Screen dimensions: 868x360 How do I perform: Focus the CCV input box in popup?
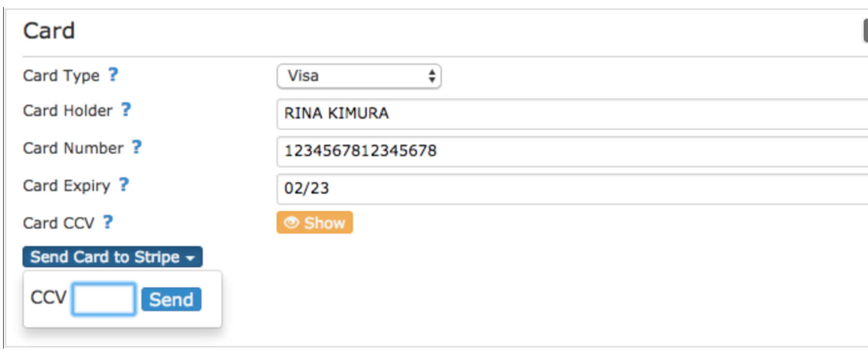104,299
